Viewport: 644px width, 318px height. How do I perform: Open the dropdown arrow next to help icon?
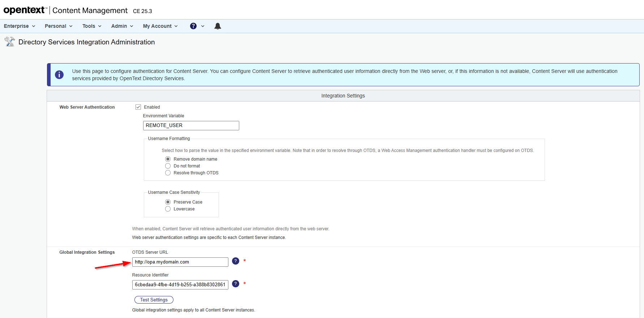coord(203,26)
